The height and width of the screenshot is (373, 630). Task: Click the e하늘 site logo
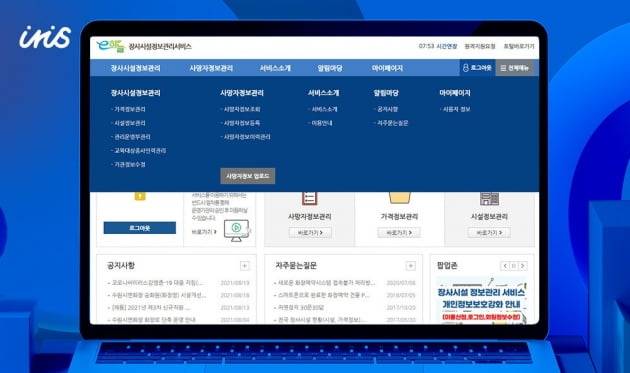click(111, 47)
